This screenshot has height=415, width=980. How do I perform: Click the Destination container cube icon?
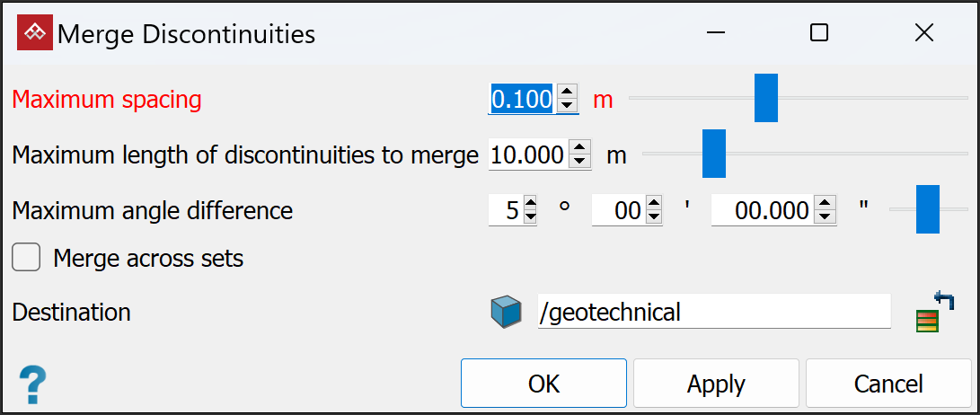pos(506,312)
